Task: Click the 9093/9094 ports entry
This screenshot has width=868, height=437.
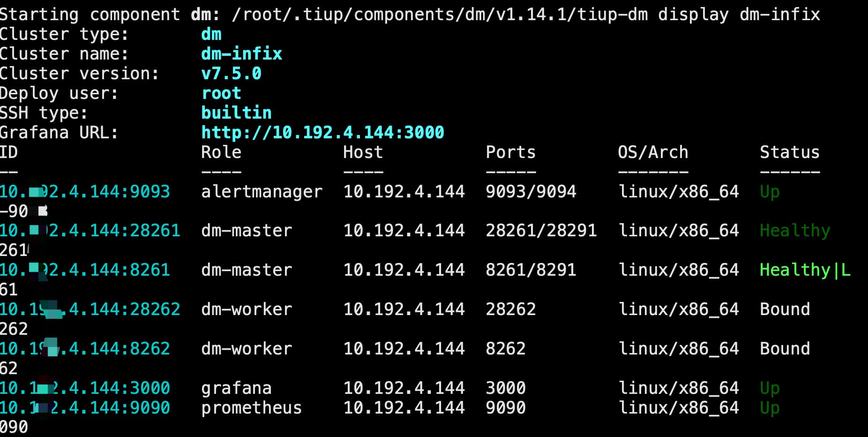Action: coord(531,192)
